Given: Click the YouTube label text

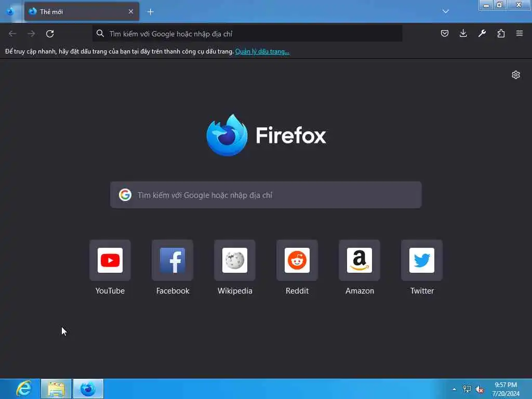Looking at the screenshot, I should pos(110,291).
